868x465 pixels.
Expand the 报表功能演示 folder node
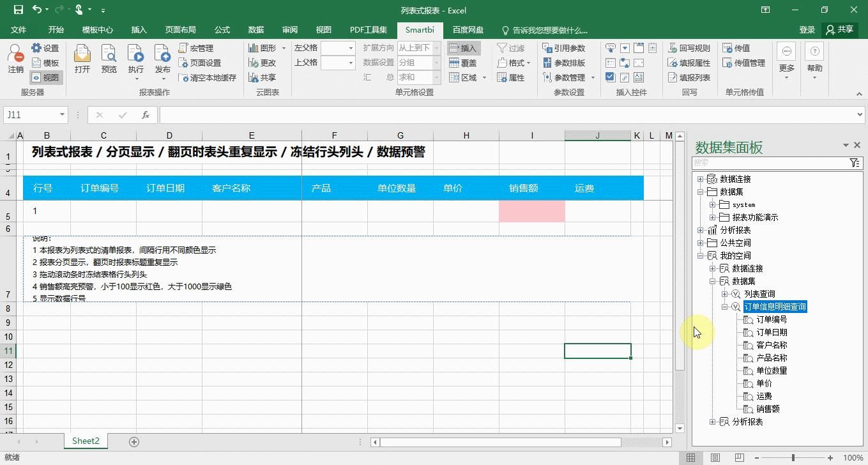pos(713,217)
